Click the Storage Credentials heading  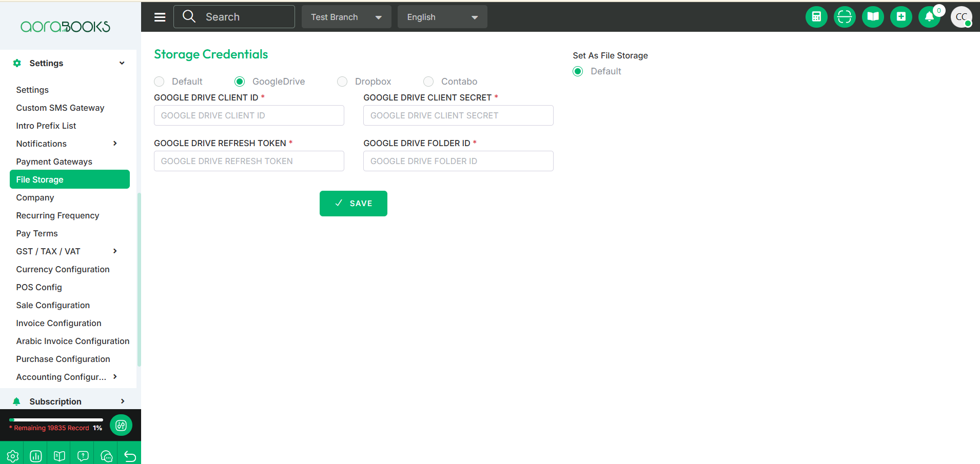pos(211,54)
